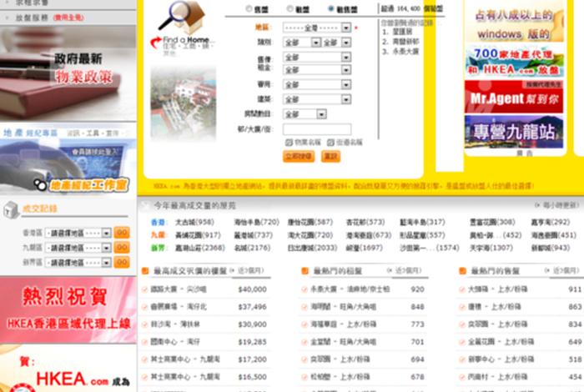
Task: Click the aerial estate photo thumbnail
Action: 184,104
